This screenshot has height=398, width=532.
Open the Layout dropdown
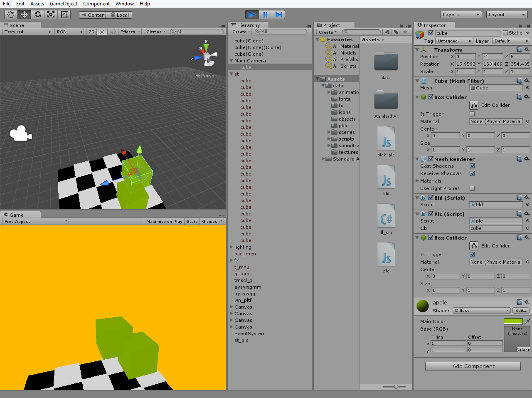click(507, 15)
